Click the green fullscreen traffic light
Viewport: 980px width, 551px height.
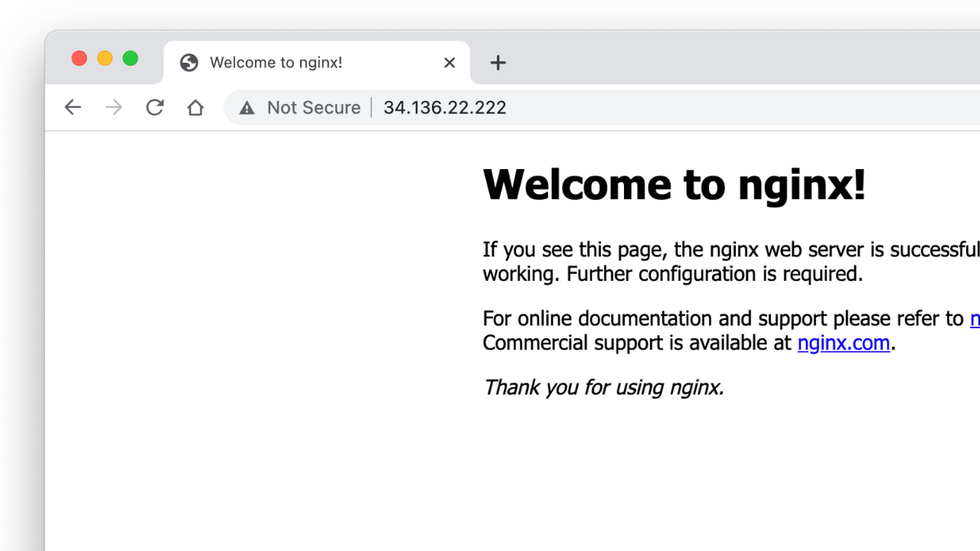coord(130,58)
